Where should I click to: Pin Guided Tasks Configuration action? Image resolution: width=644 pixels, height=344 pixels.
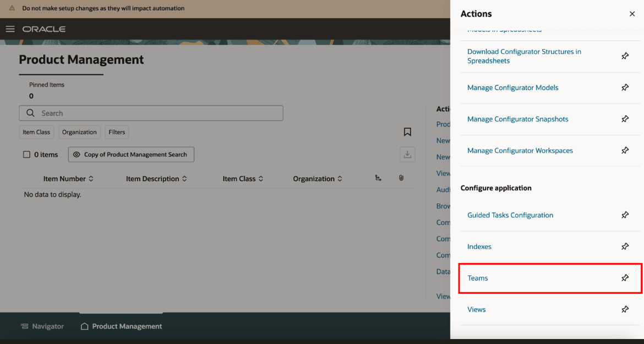pos(625,215)
